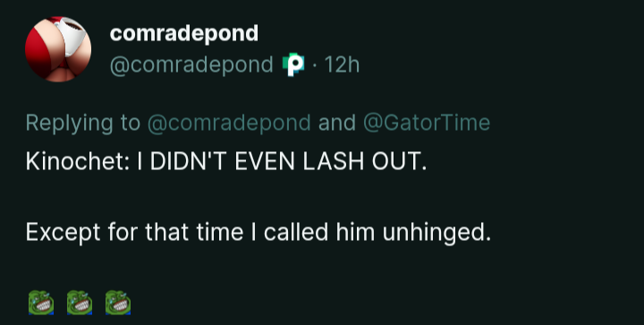
Task: Click the 'Replying to' label
Action: 83,123
